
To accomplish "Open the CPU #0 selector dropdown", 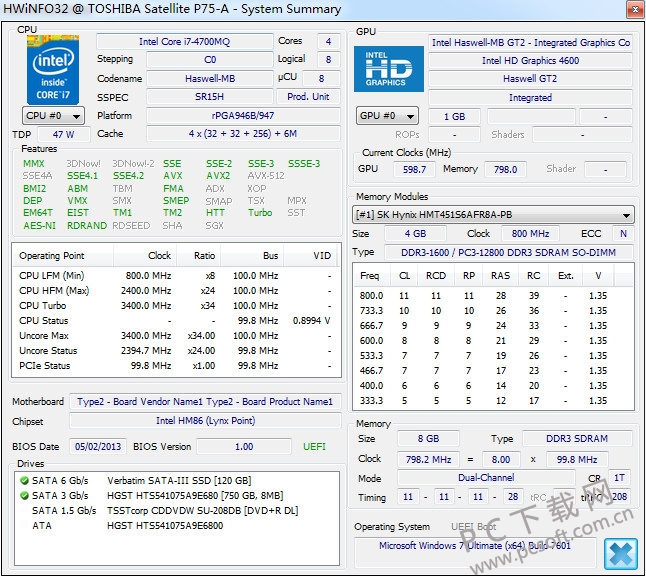I will (x=53, y=116).
